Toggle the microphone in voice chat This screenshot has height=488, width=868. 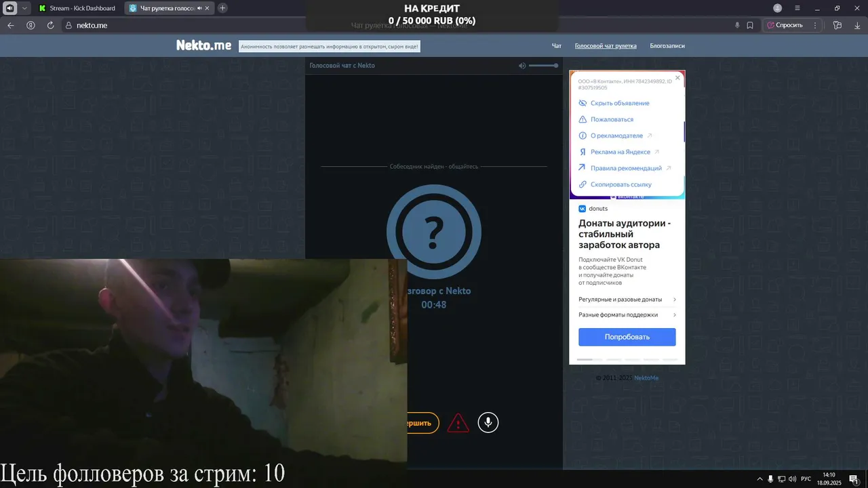pyautogui.click(x=488, y=422)
